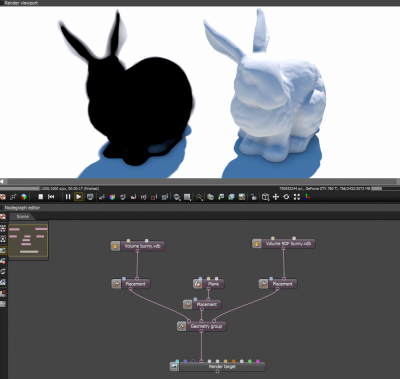The height and width of the screenshot is (379, 400).
Task: Select the Volume SDF bunny.vdb node
Action: coord(288,244)
